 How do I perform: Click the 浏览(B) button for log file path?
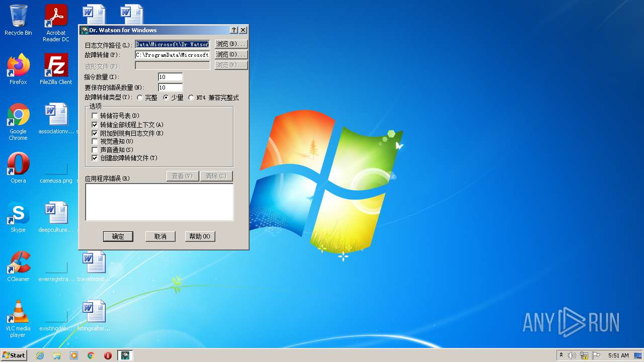point(231,44)
